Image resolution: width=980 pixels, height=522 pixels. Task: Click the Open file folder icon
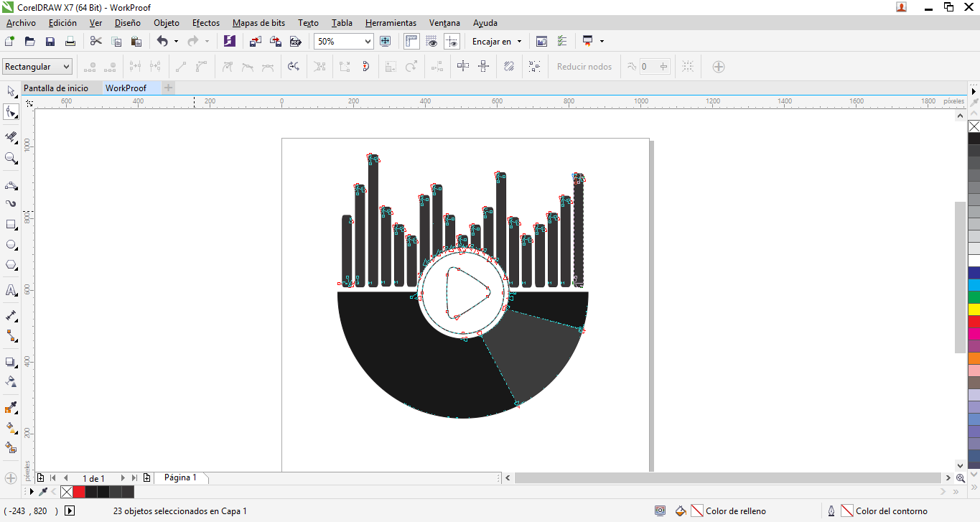(30, 42)
